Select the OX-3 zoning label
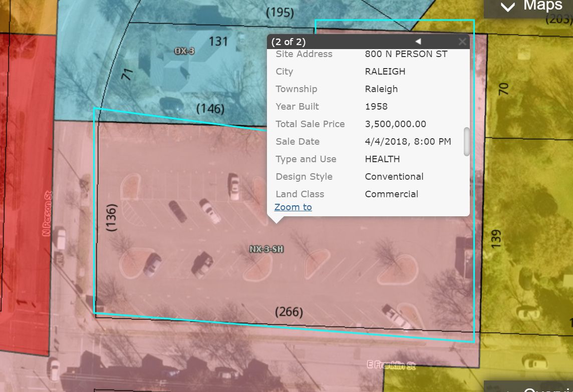Screen dimensions: 573x392 pos(184,51)
